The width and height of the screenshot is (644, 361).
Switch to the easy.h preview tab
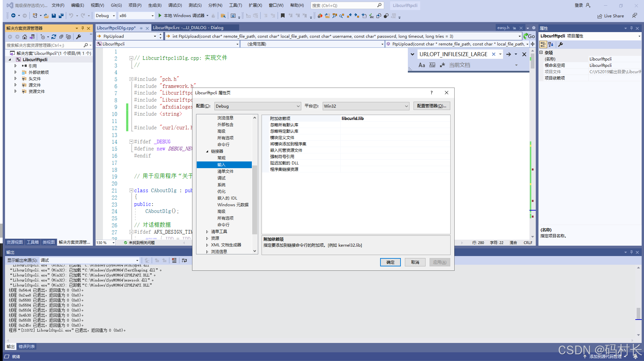[503, 28]
